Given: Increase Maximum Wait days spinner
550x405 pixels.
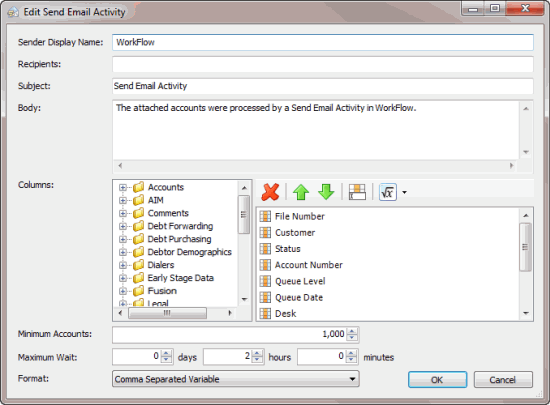Looking at the screenshot, I should coord(166,353).
